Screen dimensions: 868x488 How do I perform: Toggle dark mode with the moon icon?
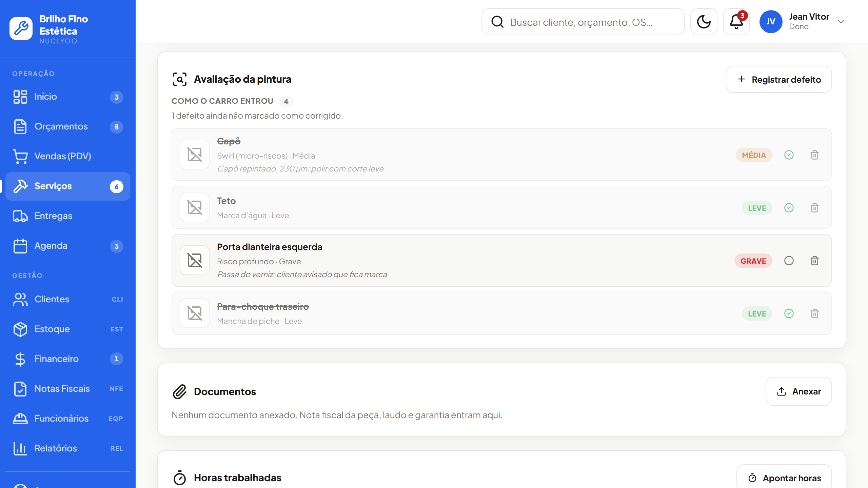(704, 22)
